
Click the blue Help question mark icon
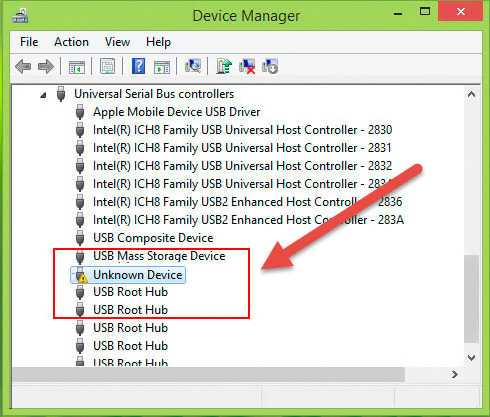(x=138, y=66)
